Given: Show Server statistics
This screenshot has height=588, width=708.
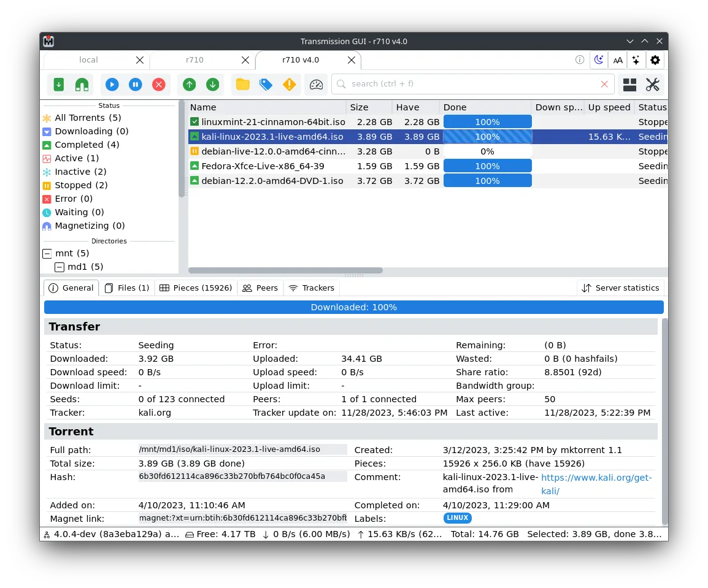Looking at the screenshot, I should [x=620, y=288].
